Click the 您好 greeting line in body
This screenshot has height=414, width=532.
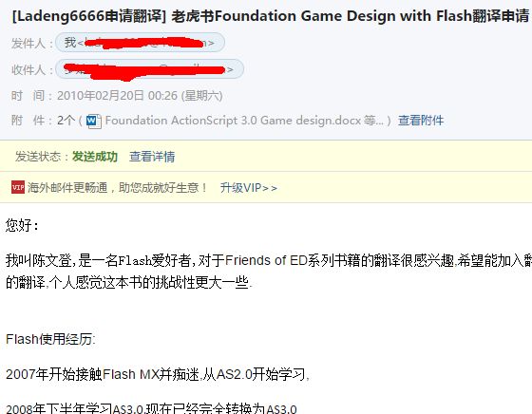point(23,225)
